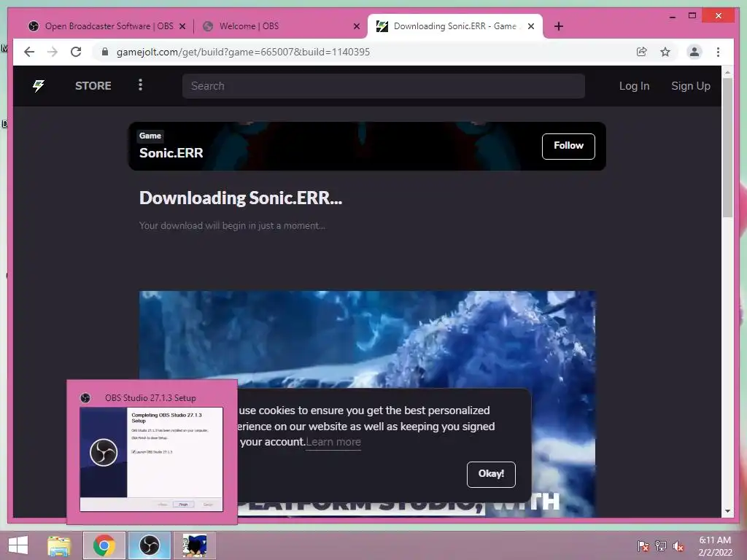The height and width of the screenshot is (560, 747).
Task: Click the muted volume tray icon
Action: [x=678, y=546]
